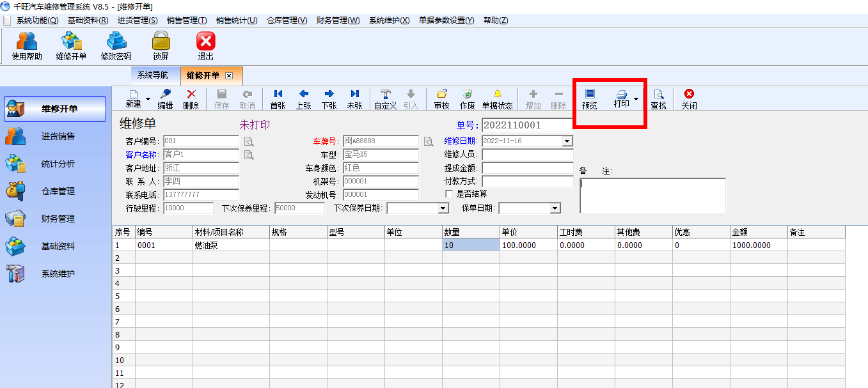The image size is (868, 388).
Task: Open the 使用帮助 help icon
Action: (27, 47)
